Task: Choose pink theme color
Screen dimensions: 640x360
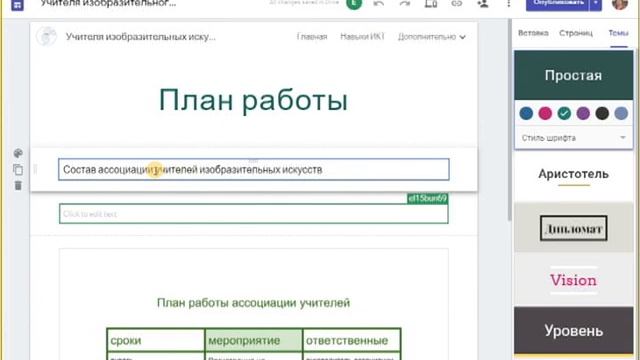Action: coord(545,113)
